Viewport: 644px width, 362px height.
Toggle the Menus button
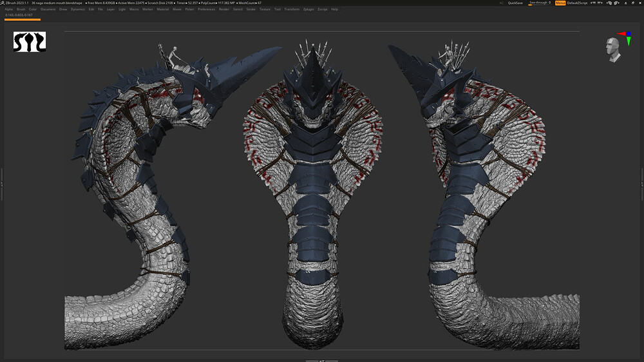coord(560,3)
